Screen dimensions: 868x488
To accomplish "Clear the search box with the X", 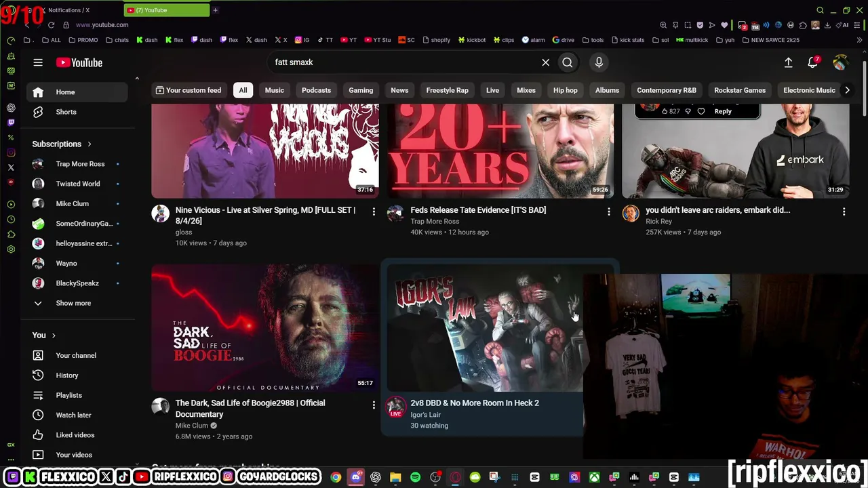I will tap(545, 62).
